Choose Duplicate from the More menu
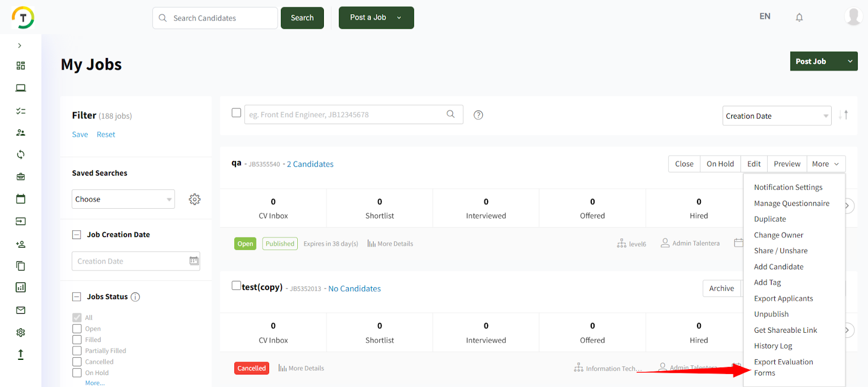This screenshot has height=387, width=868. click(770, 219)
